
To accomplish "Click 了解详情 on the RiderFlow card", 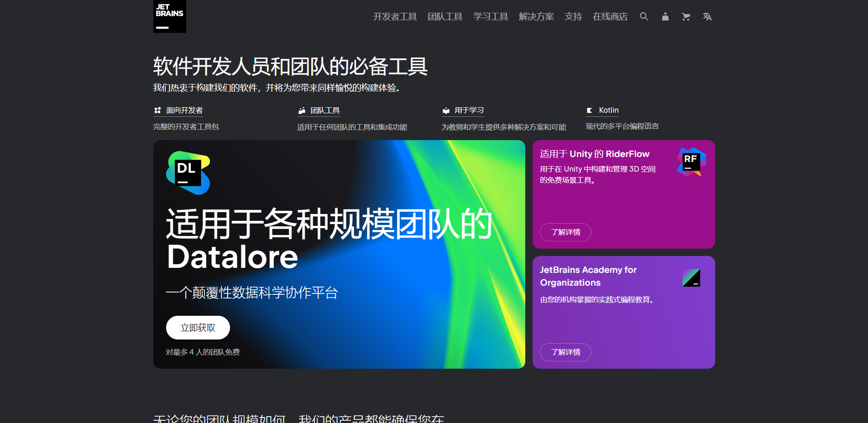I will coord(565,232).
